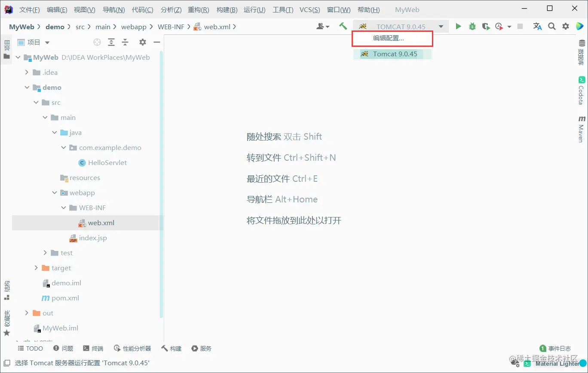Open the Maven side tab
The width and height of the screenshot is (588, 373).
click(581, 129)
